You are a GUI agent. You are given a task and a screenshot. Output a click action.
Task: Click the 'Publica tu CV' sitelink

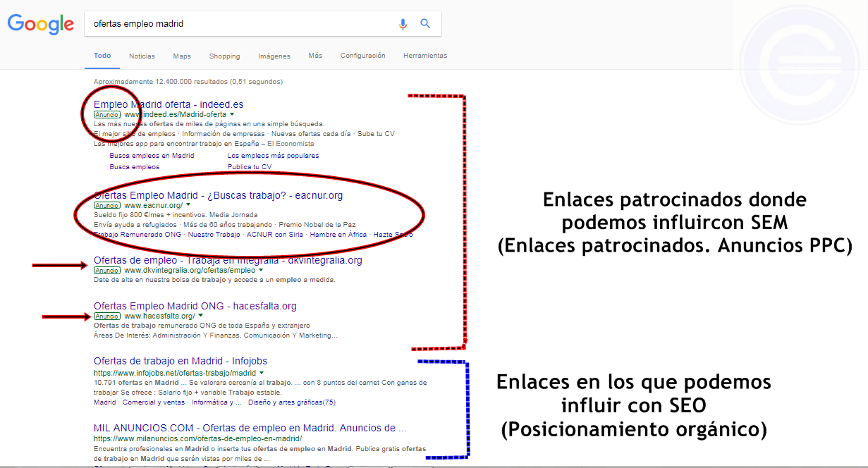click(249, 167)
